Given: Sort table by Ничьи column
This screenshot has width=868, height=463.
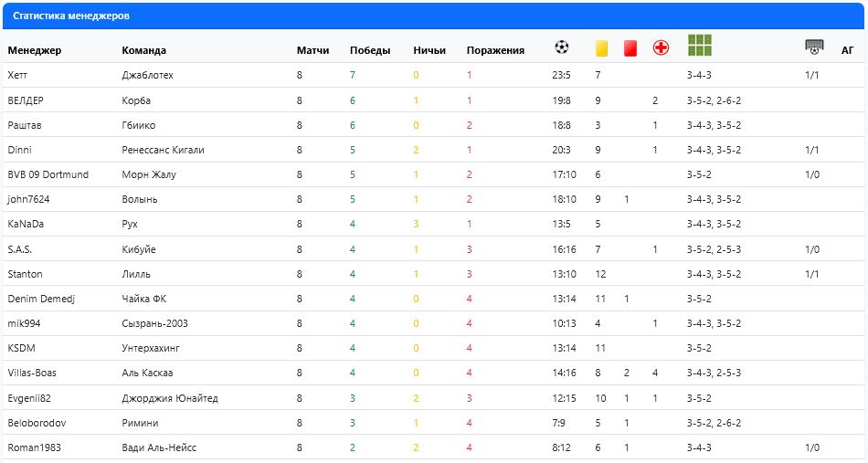Looking at the screenshot, I should pyautogui.click(x=429, y=50).
